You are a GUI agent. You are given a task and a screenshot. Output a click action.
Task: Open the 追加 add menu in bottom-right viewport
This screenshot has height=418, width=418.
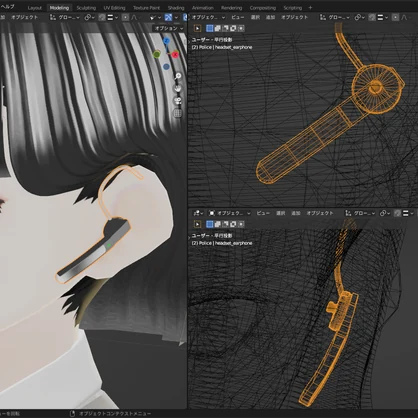(x=296, y=213)
